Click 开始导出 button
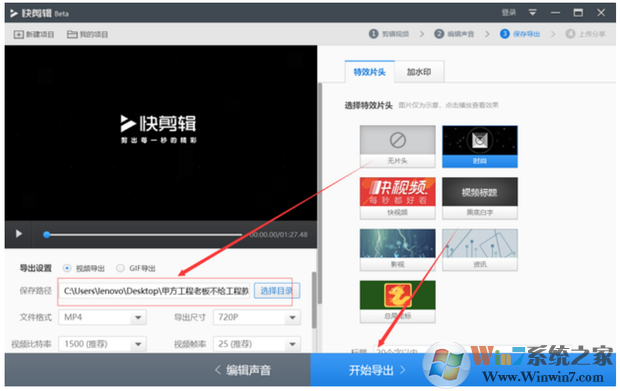This screenshot has width=620, height=391. tap(376, 370)
